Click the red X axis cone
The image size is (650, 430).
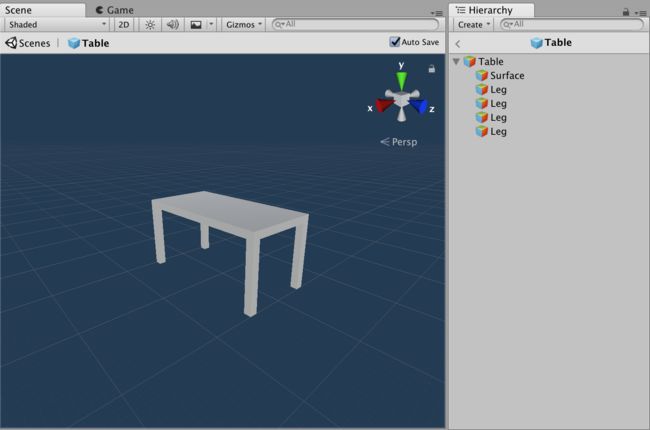384,105
